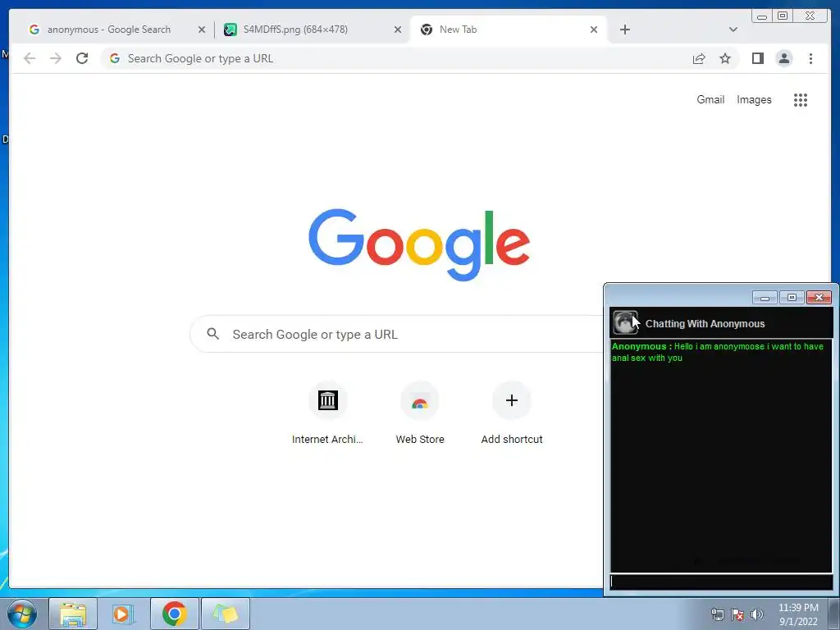
Task: Open Gmail link
Action: 710,99
